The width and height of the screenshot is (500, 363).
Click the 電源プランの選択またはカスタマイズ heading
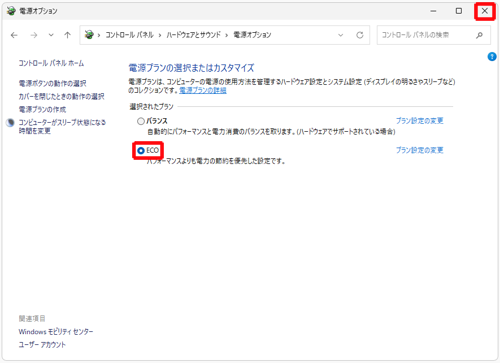click(x=191, y=68)
